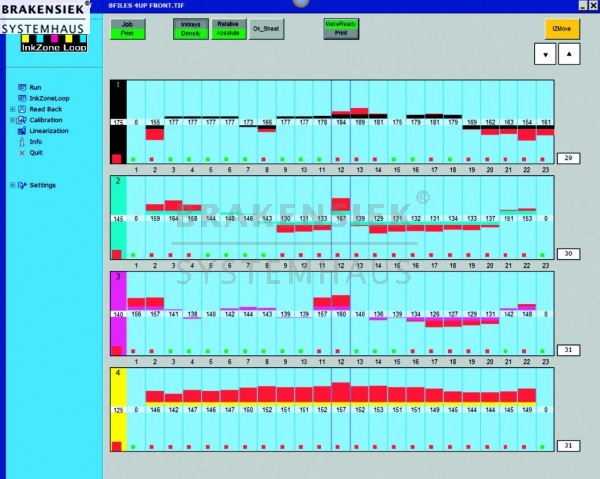Minimize the 8FILES 4UP FRONT.TIF window
Image resolution: width=600 pixels, height=479 pixels.
583,5
